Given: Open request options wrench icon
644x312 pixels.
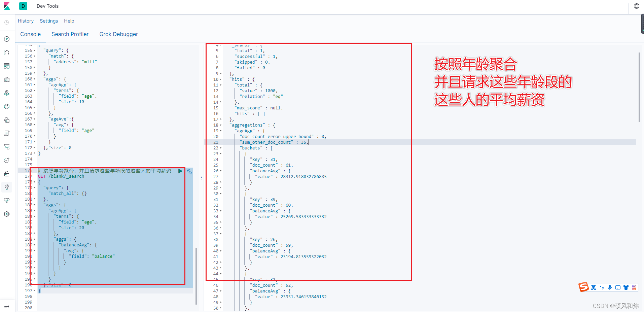Looking at the screenshot, I should (x=189, y=171).
